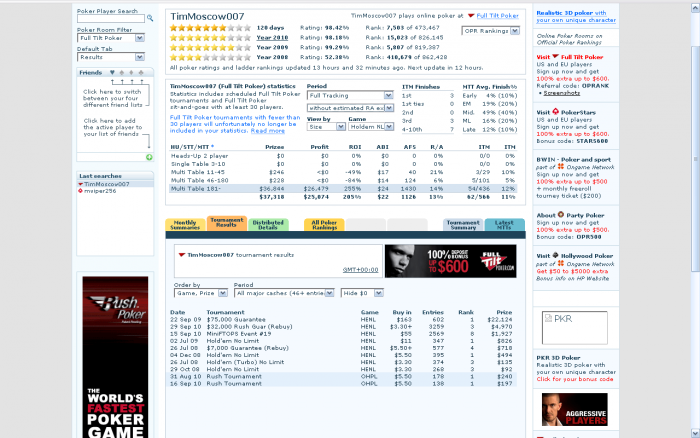The image size is (700, 438).
Task: Click the MiniFTOPS Event #19 row
Action: pyautogui.click(x=342, y=334)
